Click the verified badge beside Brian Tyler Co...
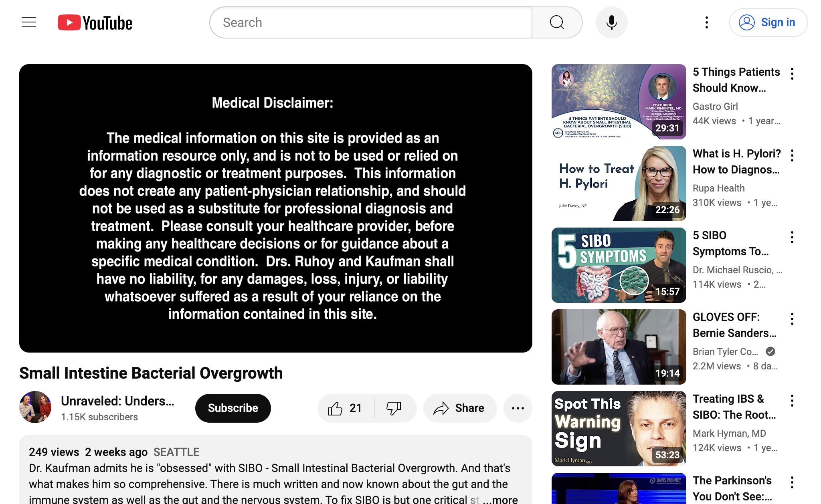821x504 pixels. 770,351
